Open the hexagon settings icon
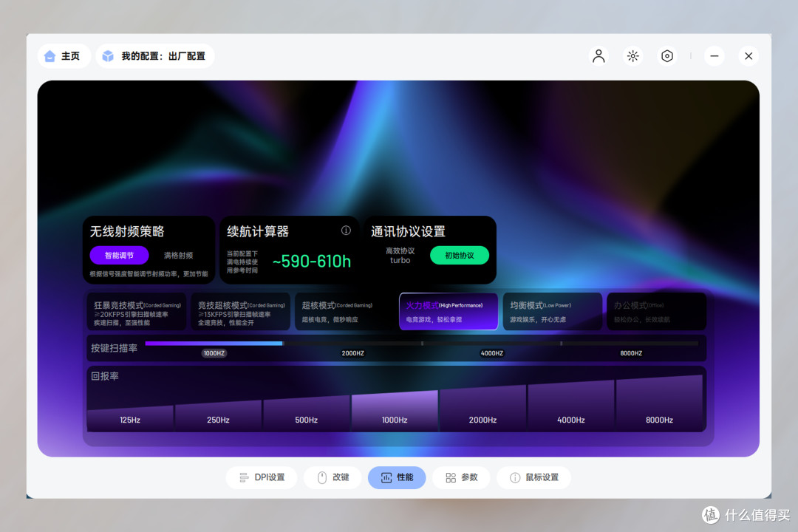The width and height of the screenshot is (798, 532). tap(666, 56)
